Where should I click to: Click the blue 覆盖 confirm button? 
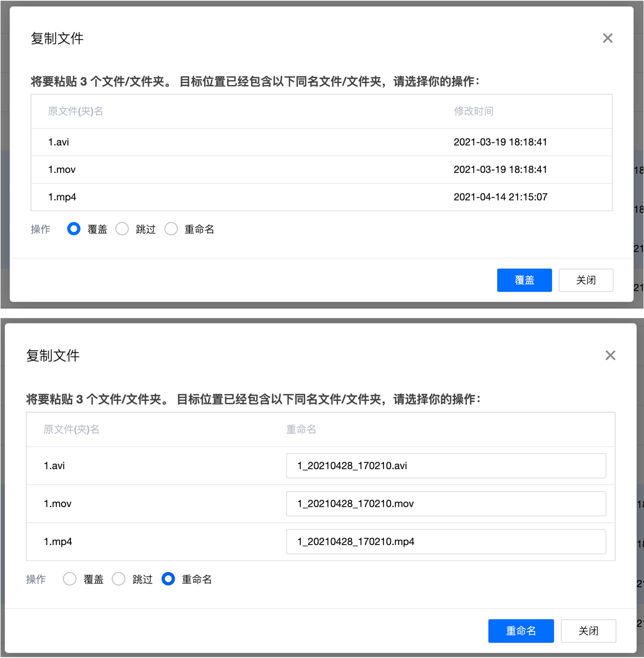524,280
